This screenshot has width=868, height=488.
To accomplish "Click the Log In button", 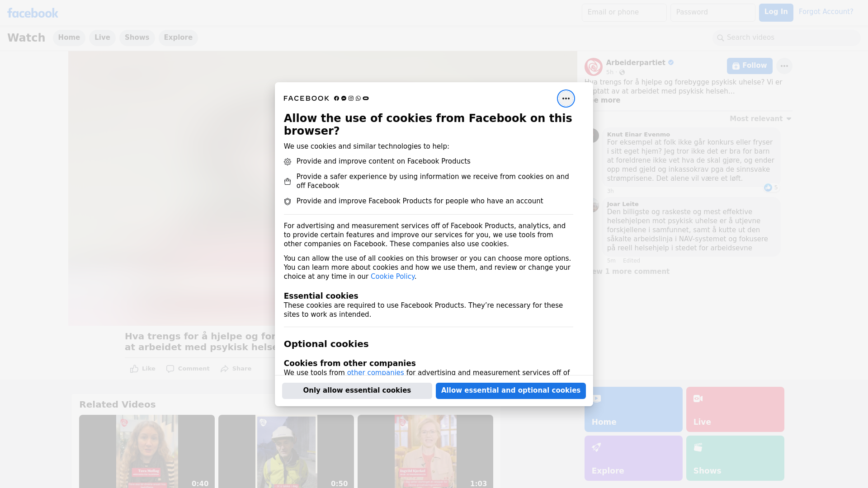I will (x=776, y=13).
